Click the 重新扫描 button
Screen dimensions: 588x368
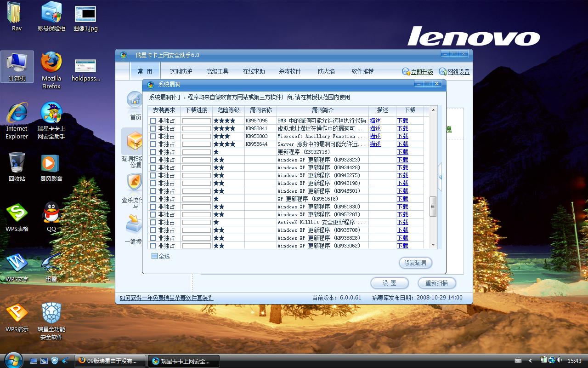pos(436,283)
